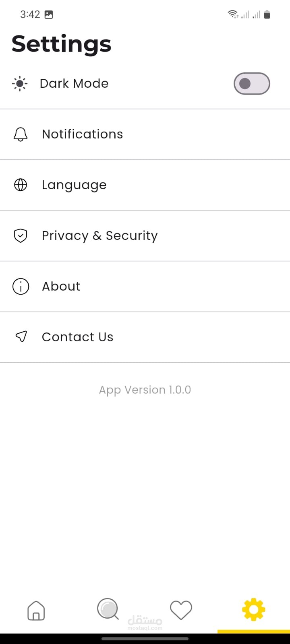The width and height of the screenshot is (290, 644).
Task: Open Privacy & Security settings
Action: (x=145, y=236)
